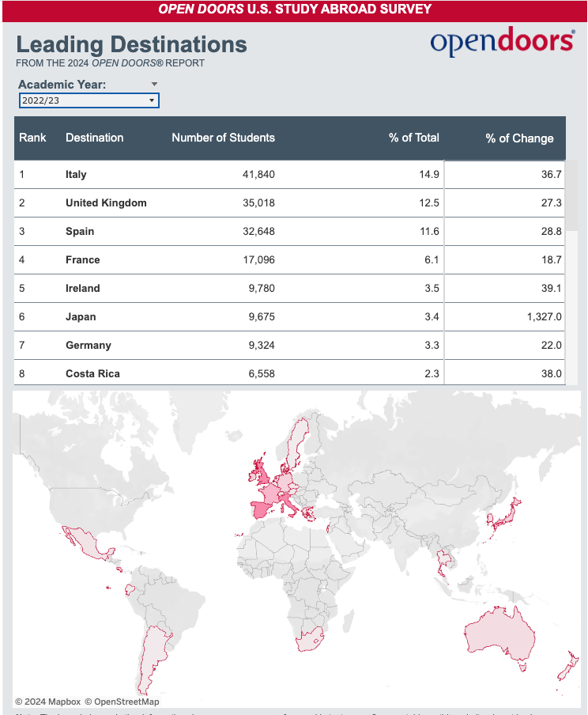
Task: Click Germany's percent change 22.0
Action: click(x=551, y=345)
